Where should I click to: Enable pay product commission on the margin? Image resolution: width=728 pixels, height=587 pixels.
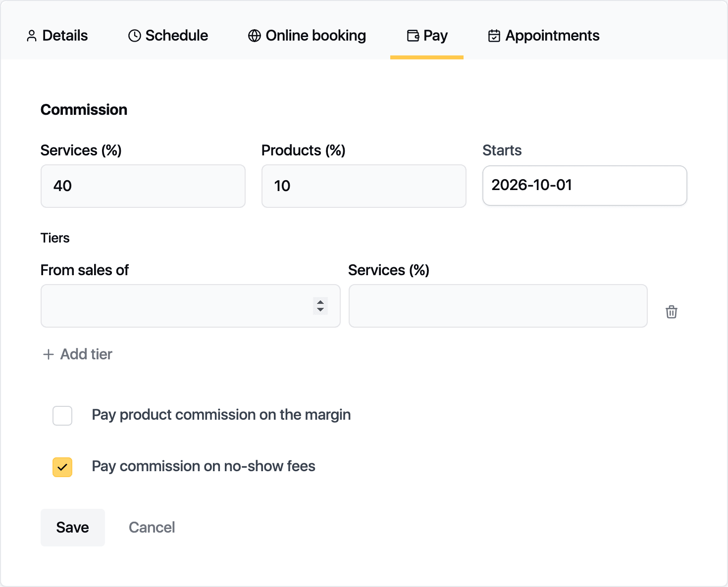pos(62,416)
